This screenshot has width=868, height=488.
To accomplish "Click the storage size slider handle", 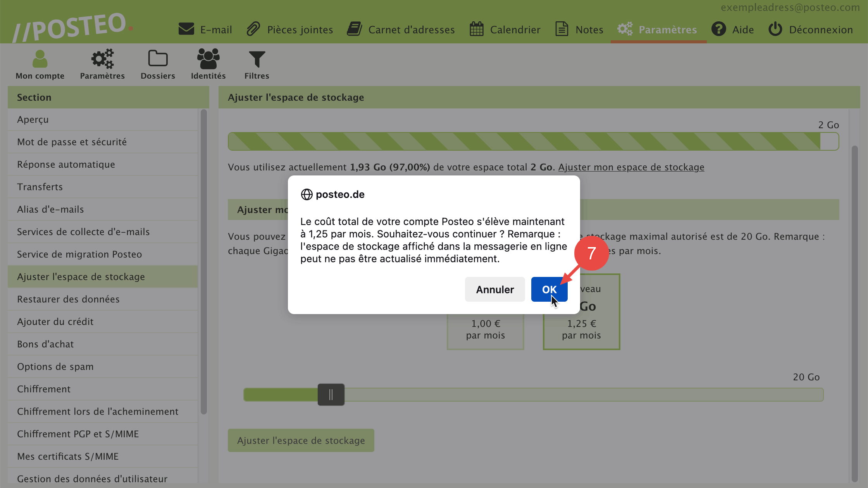I will click(x=331, y=395).
